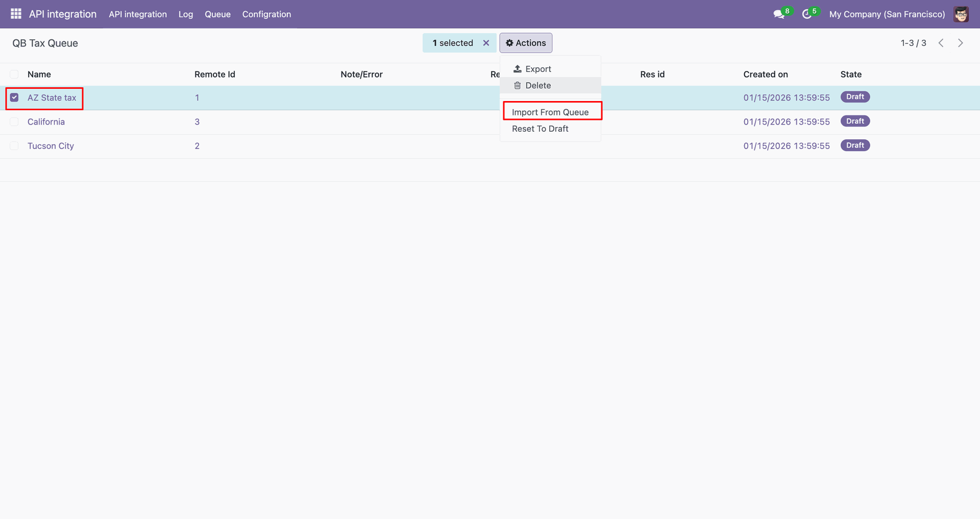The image size is (980, 519).
Task: Open the chat messages icon
Action: click(x=779, y=14)
